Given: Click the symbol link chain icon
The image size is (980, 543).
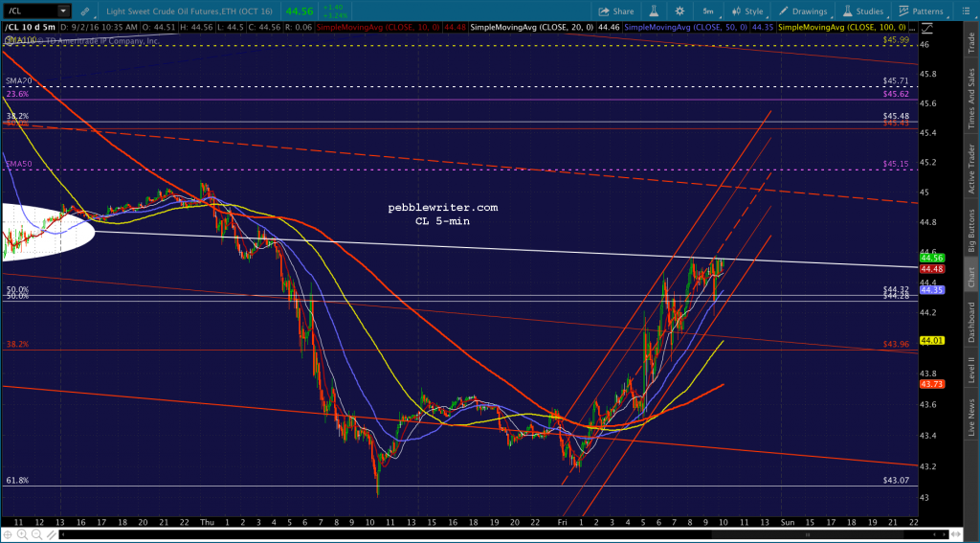Looking at the screenshot, I should click(85, 11).
